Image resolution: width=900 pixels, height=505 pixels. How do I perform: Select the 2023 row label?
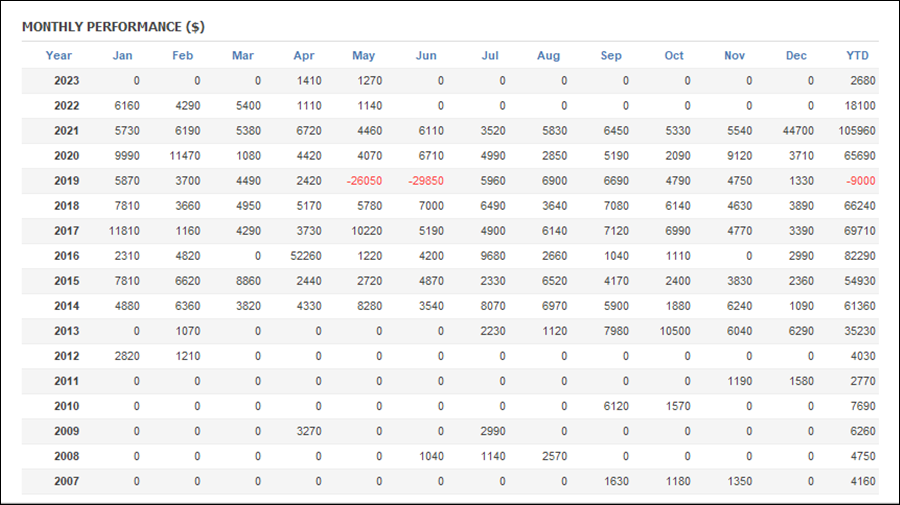pos(67,81)
